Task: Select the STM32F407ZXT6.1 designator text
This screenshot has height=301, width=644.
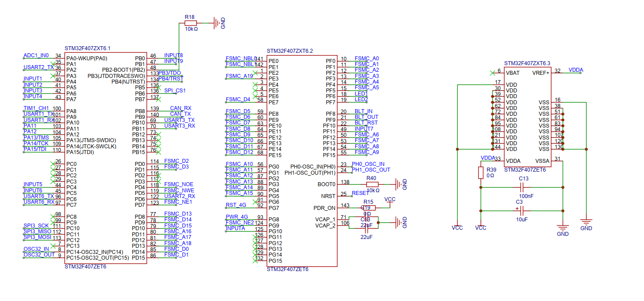Action: tap(87, 48)
